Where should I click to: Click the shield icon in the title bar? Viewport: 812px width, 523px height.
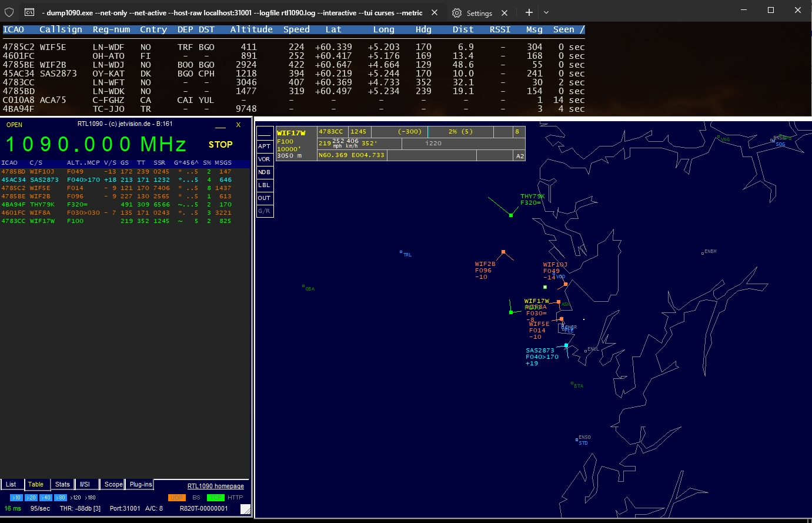[9, 12]
